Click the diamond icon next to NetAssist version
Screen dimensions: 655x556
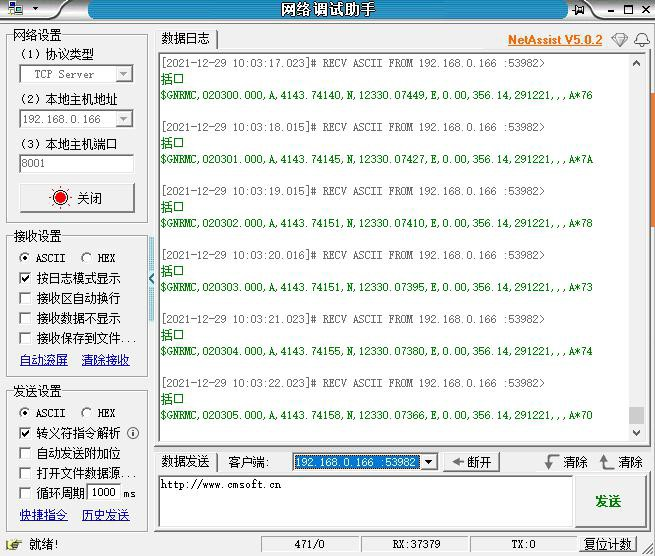click(619, 40)
